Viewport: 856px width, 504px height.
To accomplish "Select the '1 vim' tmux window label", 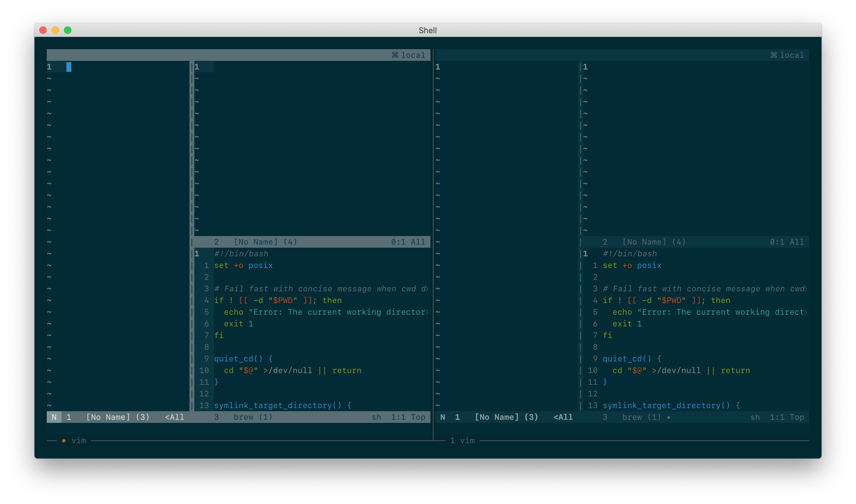I will coord(462,440).
